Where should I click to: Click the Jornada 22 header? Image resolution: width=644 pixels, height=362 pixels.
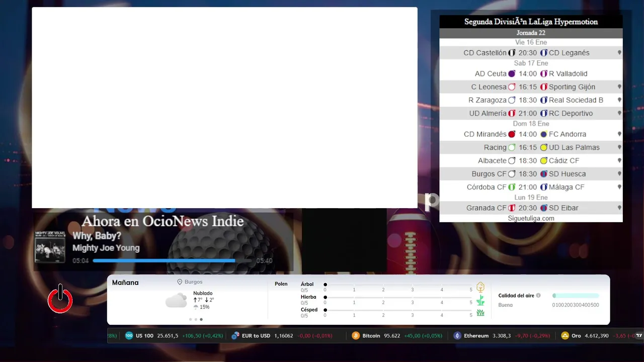531,33
